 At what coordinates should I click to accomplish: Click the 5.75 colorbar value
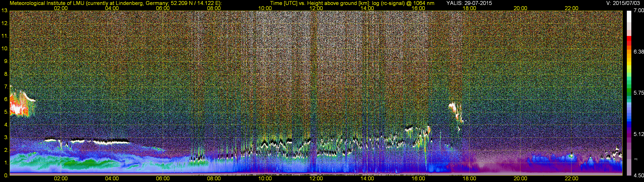pos(638,93)
